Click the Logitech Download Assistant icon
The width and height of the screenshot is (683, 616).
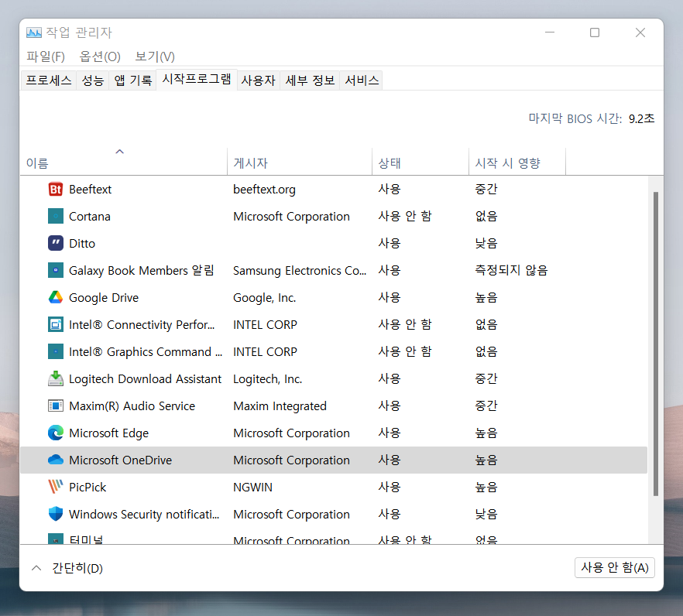pyautogui.click(x=55, y=378)
